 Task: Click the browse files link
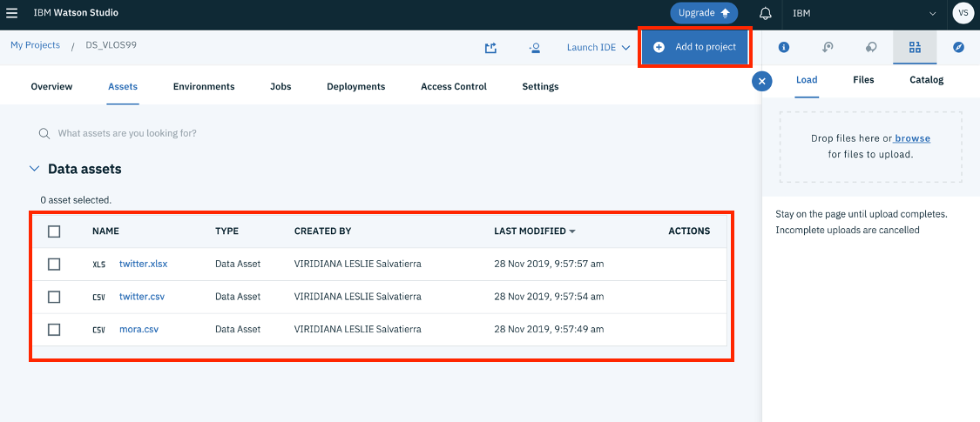pos(912,138)
